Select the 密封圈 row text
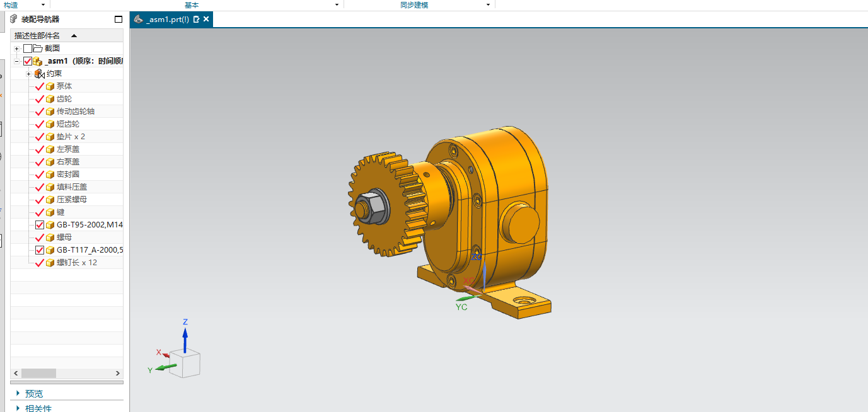Image resolution: width=868 pixels, height=412 pixels. point(68,175)
